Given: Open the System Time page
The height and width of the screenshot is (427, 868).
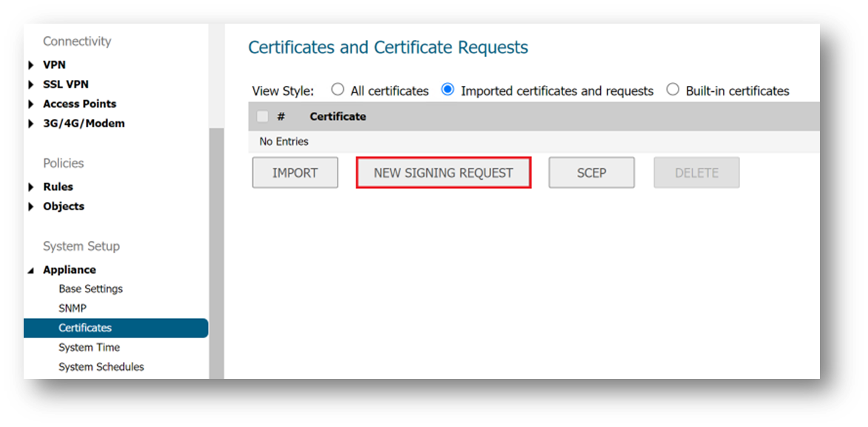Looking at the screenshot, I should pyautogui.click(x=89, y=347).
